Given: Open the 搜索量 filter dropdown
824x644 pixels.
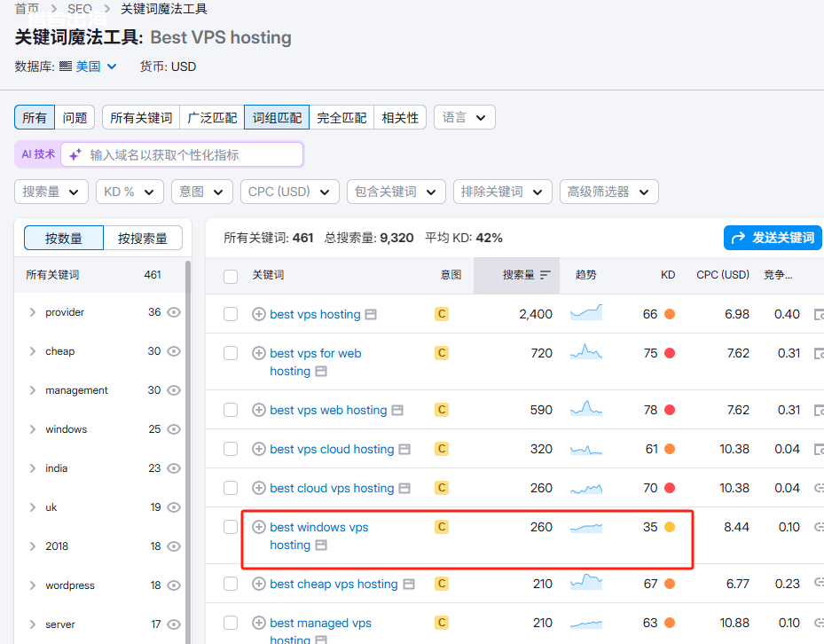Looking at the screenshot, I should tap(51, 192).
